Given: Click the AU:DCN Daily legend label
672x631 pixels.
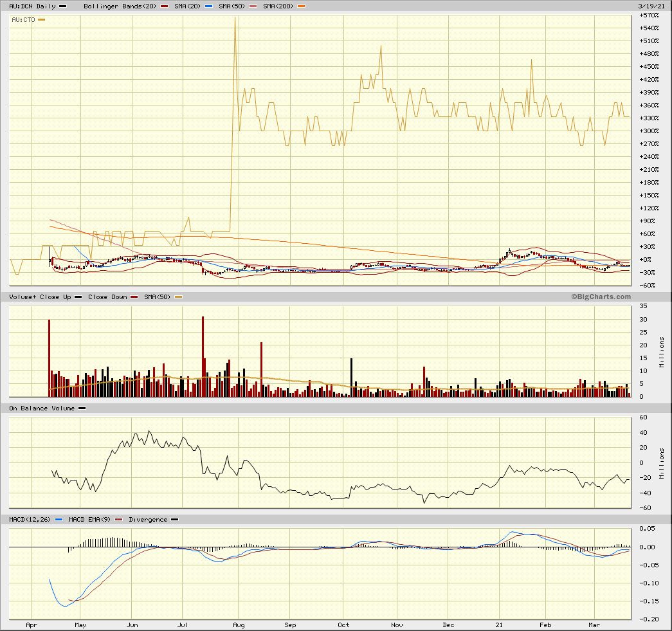Looking at the screenshot, I should point(33,6).
